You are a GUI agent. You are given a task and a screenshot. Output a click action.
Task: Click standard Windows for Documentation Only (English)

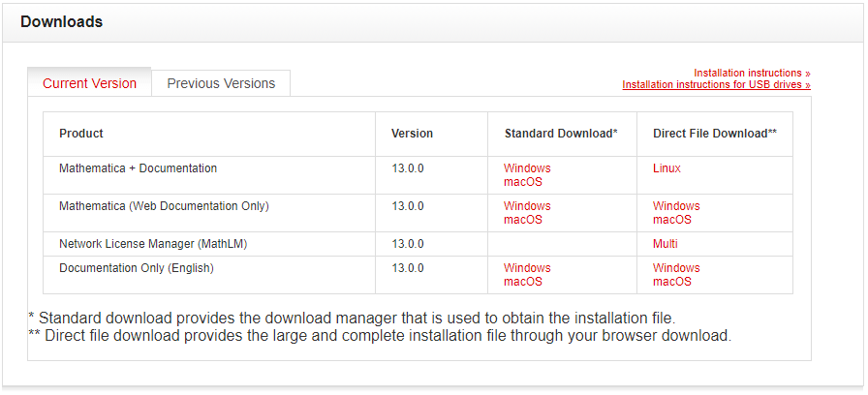(x=527, y=268)
